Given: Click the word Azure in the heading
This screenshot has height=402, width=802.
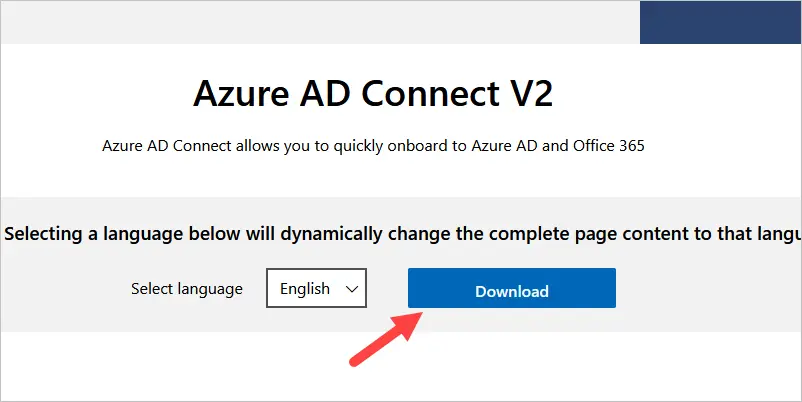Looking at the screenshot, I should [241, 93].
